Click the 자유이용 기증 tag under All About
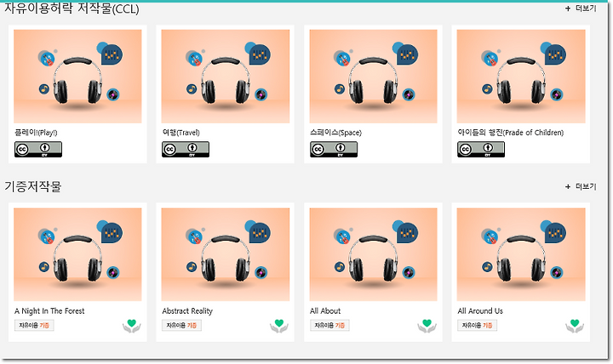The image size is (613, 364). point(329,326)
